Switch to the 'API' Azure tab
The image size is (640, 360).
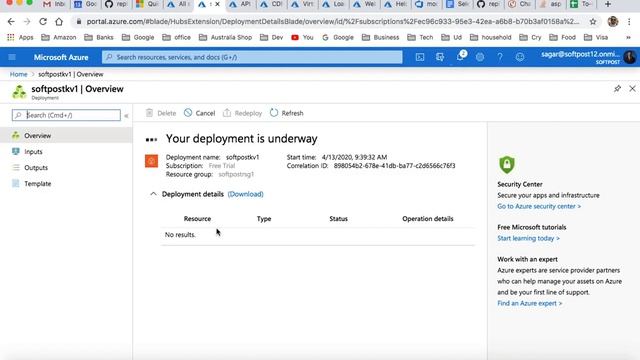241,4
